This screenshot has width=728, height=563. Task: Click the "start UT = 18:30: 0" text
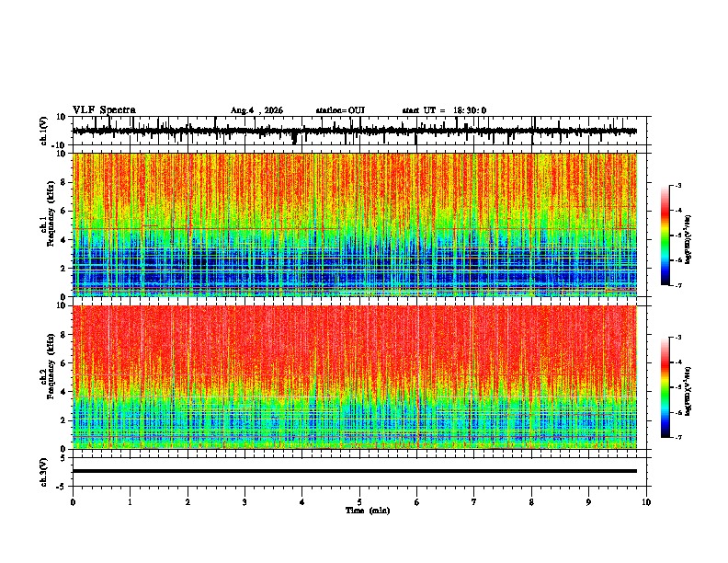click(x=444, y=110)
